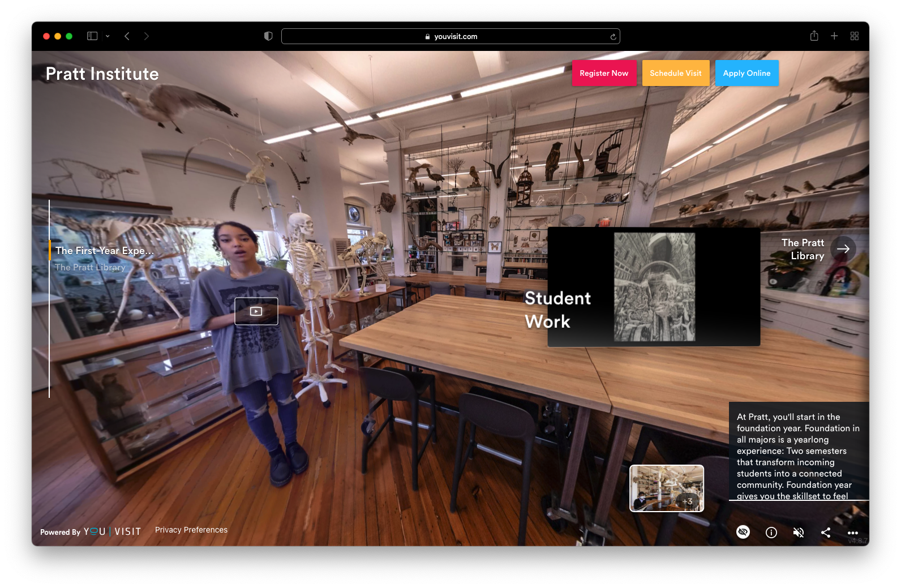This screenshot has height=588, width=901.
Task: Open the sidebar dropdown chevron
Action: coord(108,36)
